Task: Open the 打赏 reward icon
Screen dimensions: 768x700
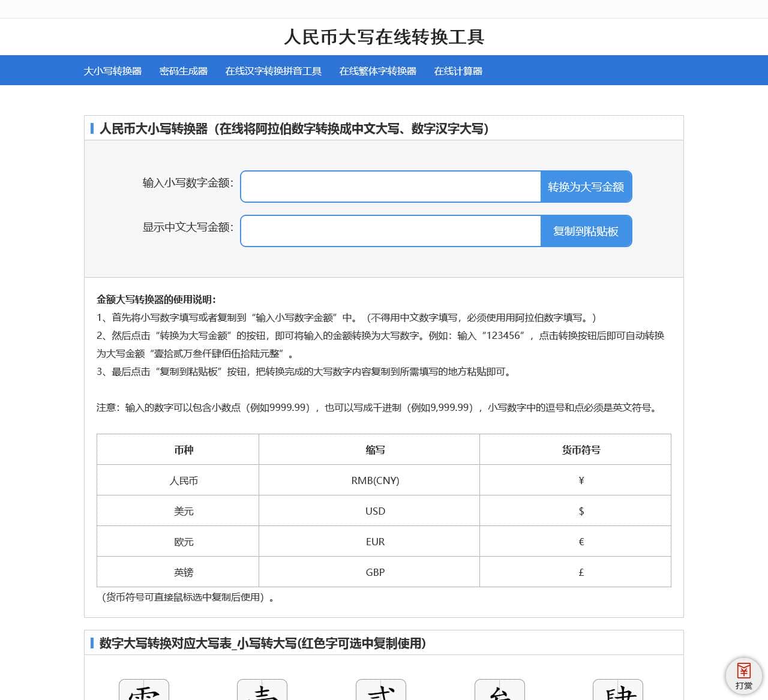Action: coord(743,675)
